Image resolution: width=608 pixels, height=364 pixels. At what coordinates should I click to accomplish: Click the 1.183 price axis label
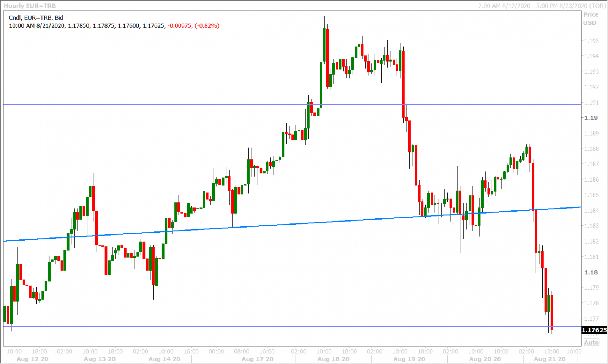(592, 226)
